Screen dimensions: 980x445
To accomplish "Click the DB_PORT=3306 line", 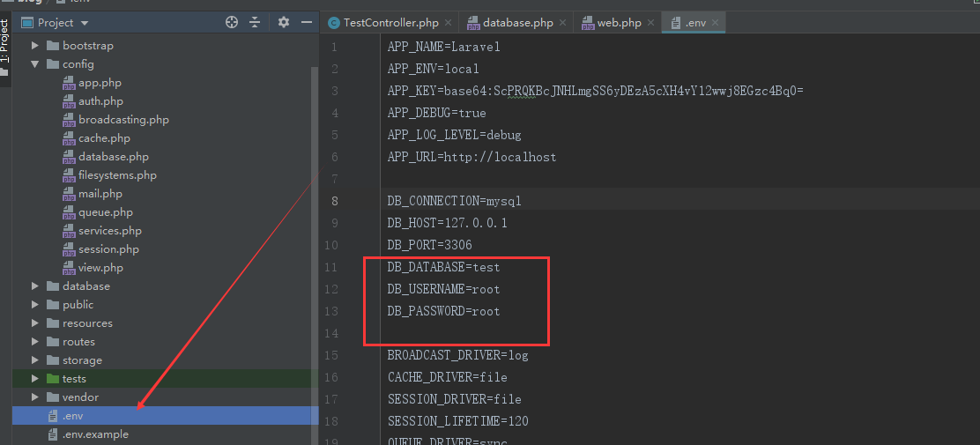I will click(430, 245).
